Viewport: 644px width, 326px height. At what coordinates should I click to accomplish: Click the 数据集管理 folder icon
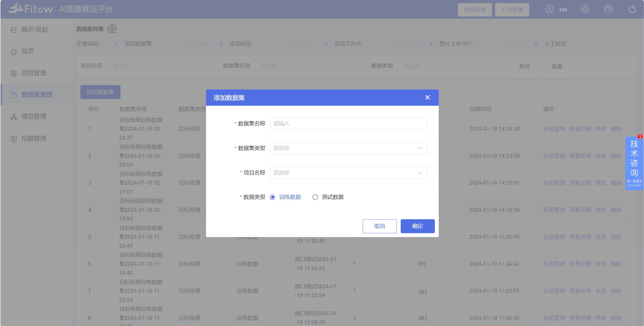click(x=13, y=95)
